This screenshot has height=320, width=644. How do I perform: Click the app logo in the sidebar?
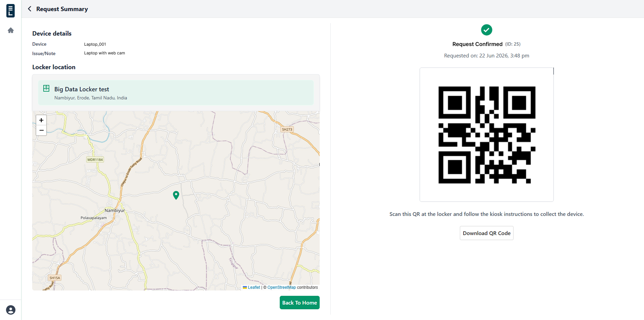pyautogui.click(x=10, y=11)
